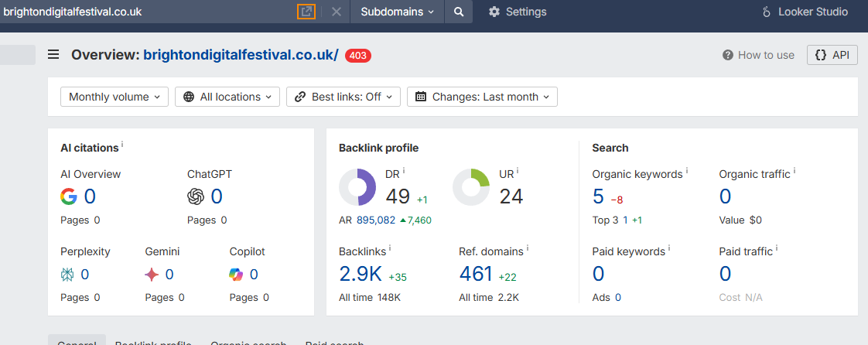This screenshot has height=345, width=868.
Task: Open the ChatGPT citations count 0
Action: click(217, 196)
